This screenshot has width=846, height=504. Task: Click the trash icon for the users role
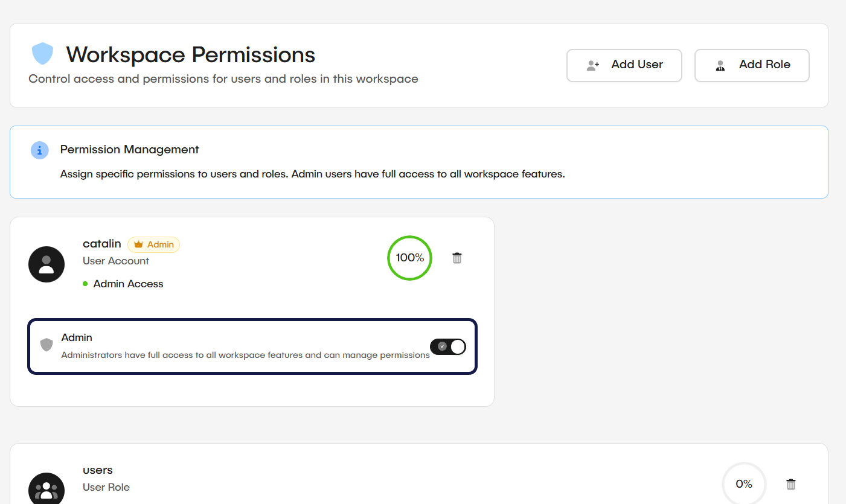(x=791, y=483)
